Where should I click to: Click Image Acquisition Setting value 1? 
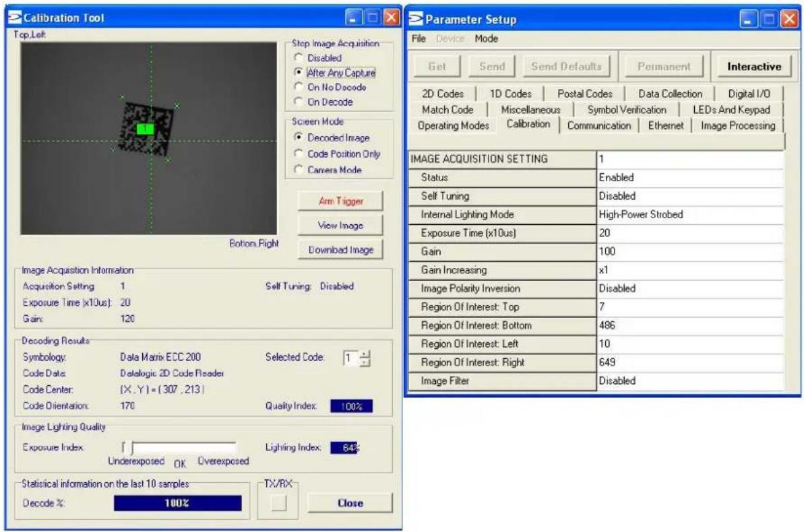690,159
